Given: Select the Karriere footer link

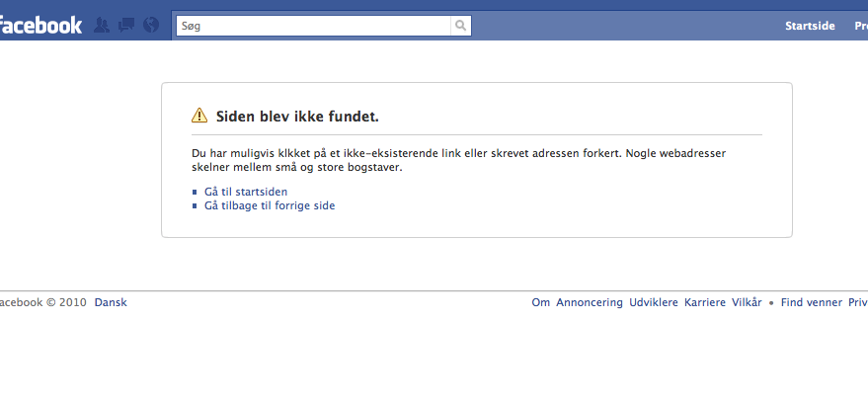Looking at the screenshot, I should pos(705,303).
